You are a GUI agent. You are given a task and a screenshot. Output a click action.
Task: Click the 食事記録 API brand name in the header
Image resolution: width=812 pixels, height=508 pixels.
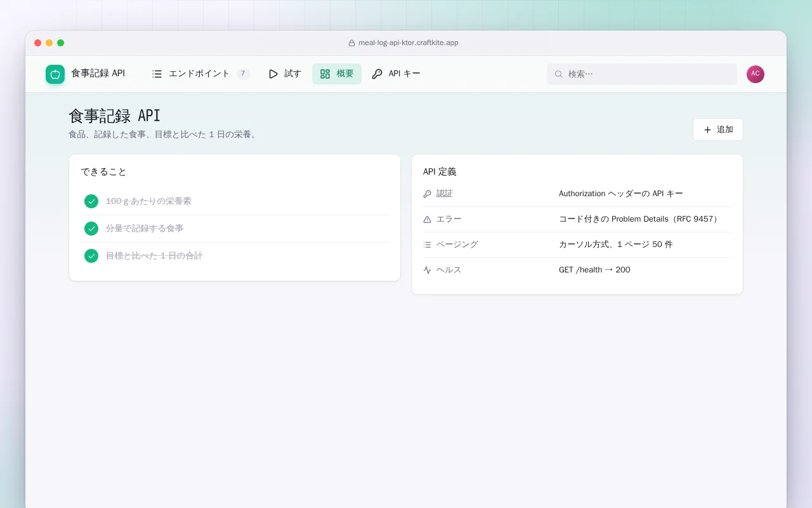tap(98, 73)
